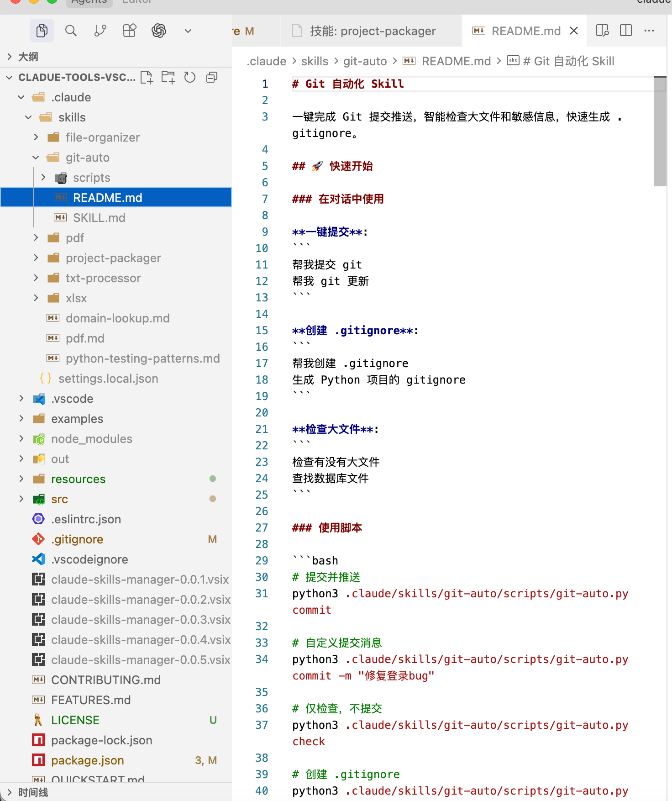This screenshot has height=801, width=672.
Task: Refresh the explorer file tree
Action: coord(190,77)
